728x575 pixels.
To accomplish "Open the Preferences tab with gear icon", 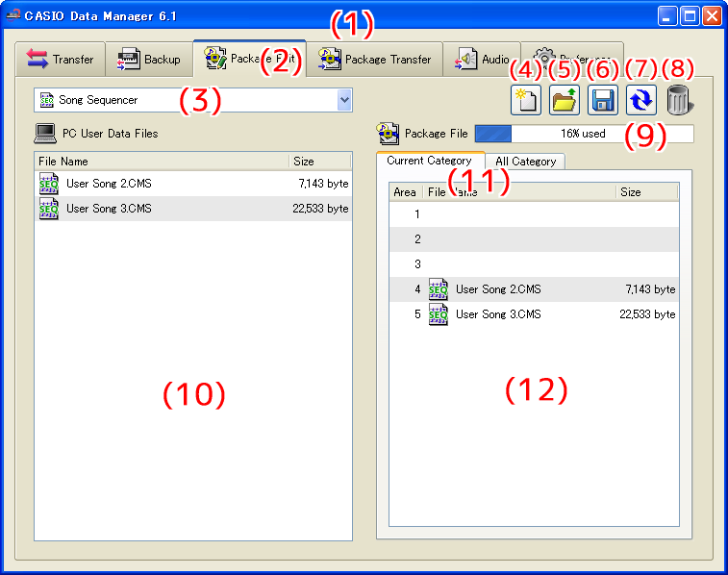I will point(572,59).
